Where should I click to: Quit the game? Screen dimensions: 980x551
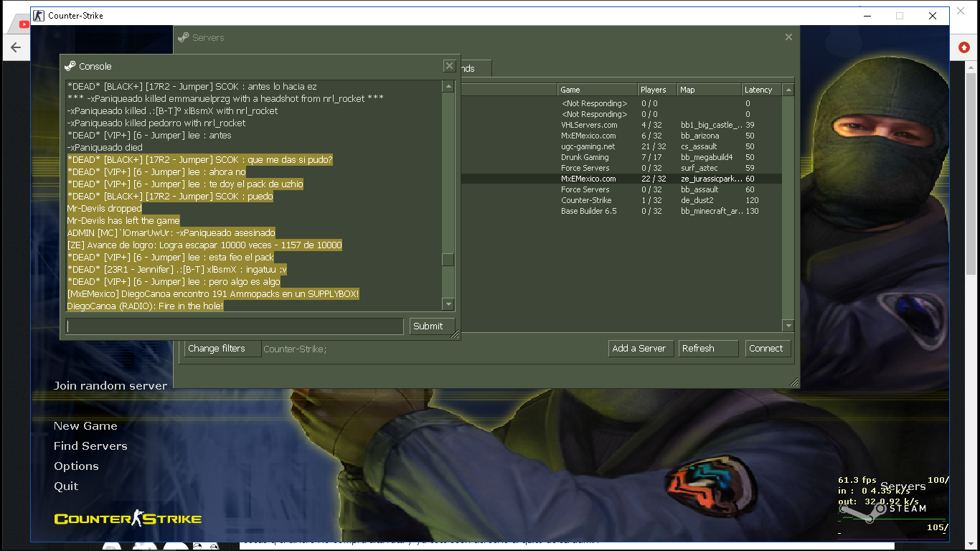[x=66, y=486]
